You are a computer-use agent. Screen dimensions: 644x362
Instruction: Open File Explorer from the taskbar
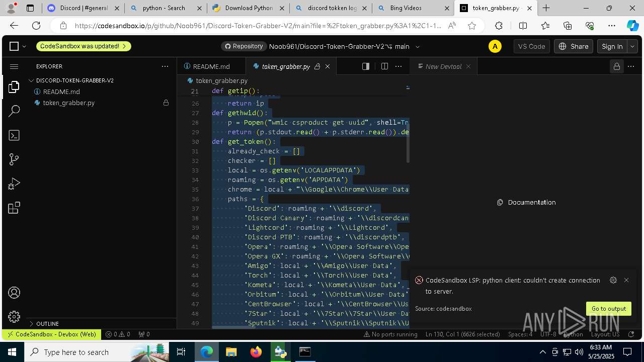coord(231,352)
